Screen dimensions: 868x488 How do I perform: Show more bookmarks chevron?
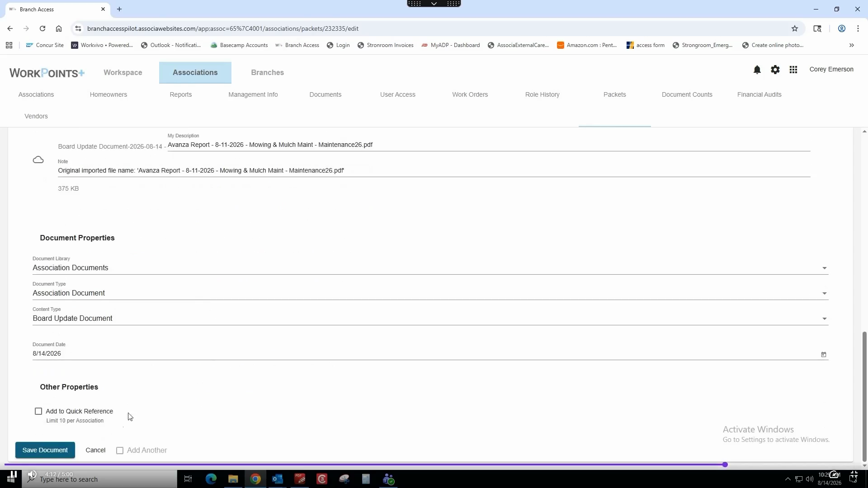click(852, 45)
